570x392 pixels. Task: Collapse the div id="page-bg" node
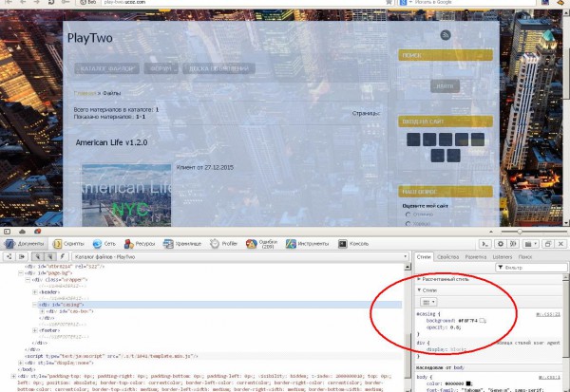point(21,272)
